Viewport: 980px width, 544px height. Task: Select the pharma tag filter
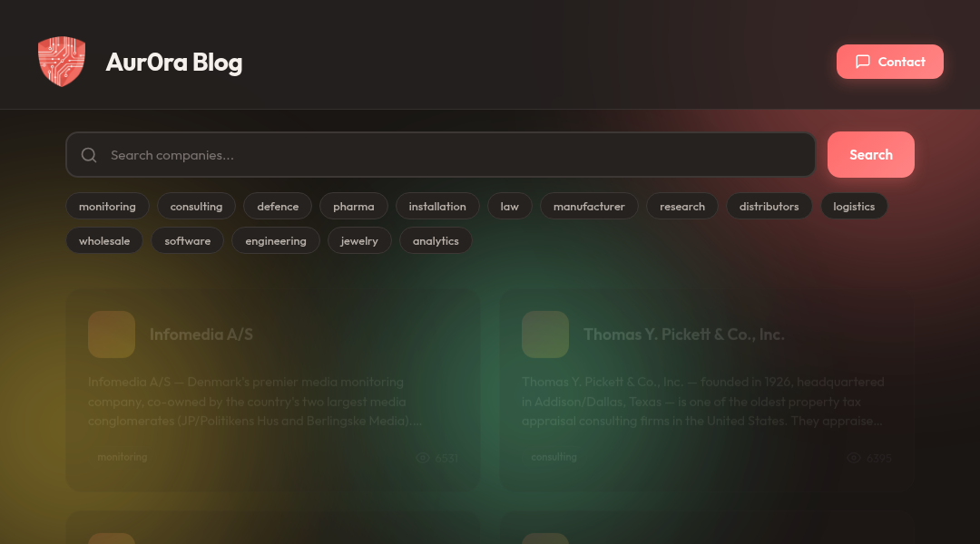click(354, 206)
